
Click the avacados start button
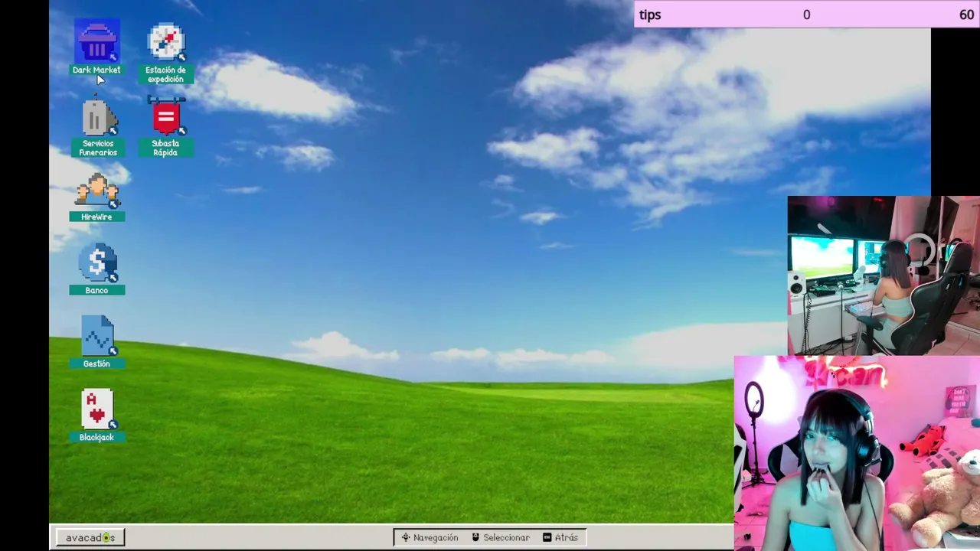[90, 537]
